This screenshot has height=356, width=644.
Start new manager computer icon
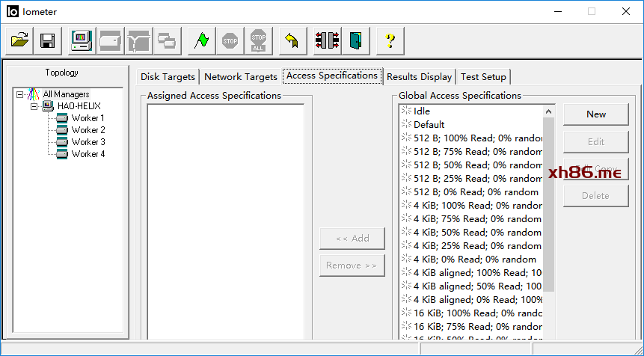coord(82,40)
